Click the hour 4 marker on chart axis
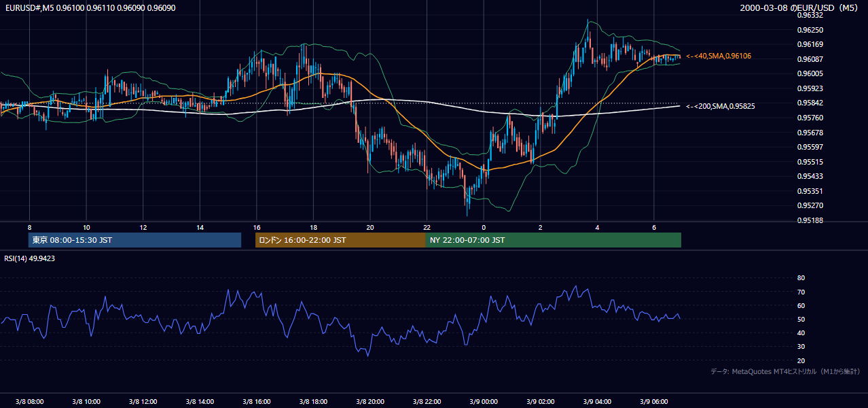 point(597,227)
